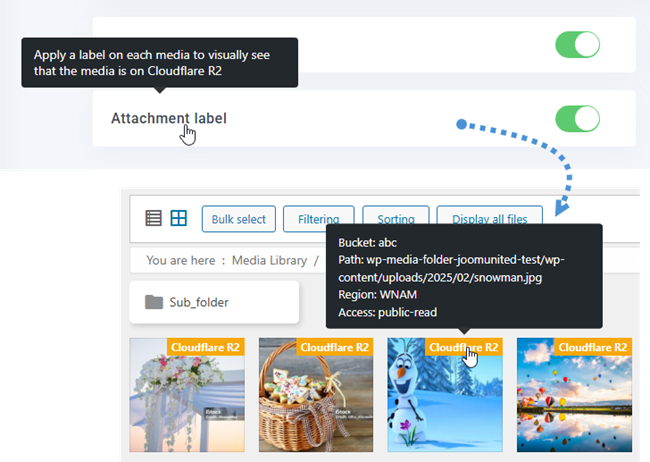Open the Sorting dropdown
The height and width of the screenshot is (462, 650).
tap(396, 219)
